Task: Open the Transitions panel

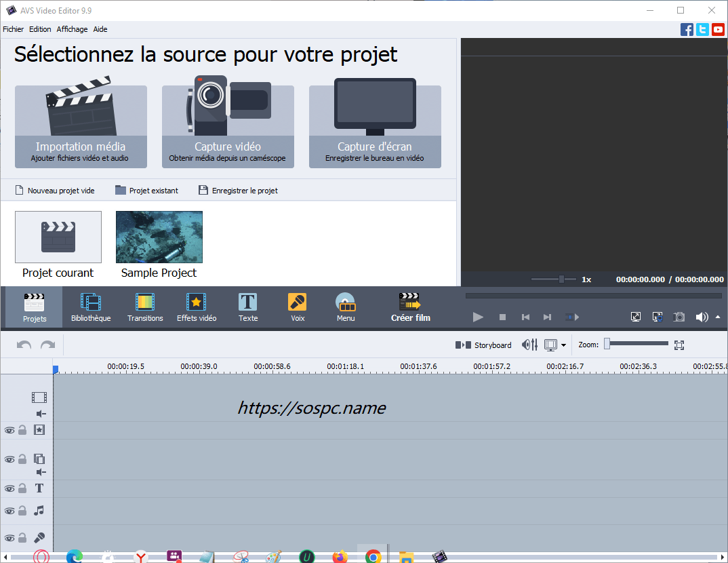Action: point(145,307)
